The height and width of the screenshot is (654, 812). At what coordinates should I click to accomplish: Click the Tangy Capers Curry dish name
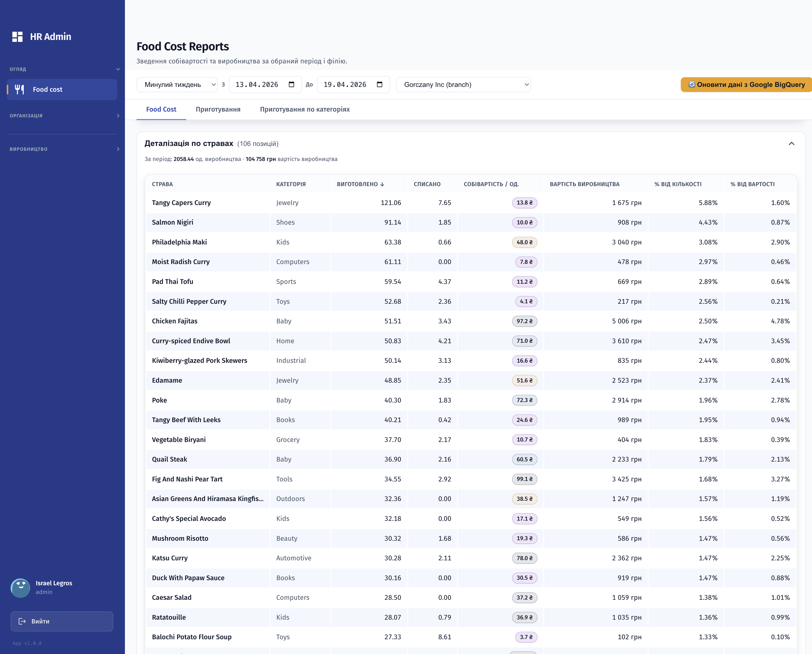point(181,203)
